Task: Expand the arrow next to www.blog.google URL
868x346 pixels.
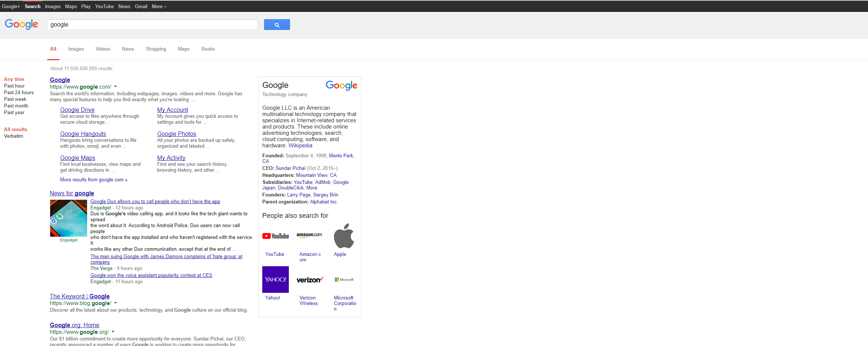Action: (115, 303)
